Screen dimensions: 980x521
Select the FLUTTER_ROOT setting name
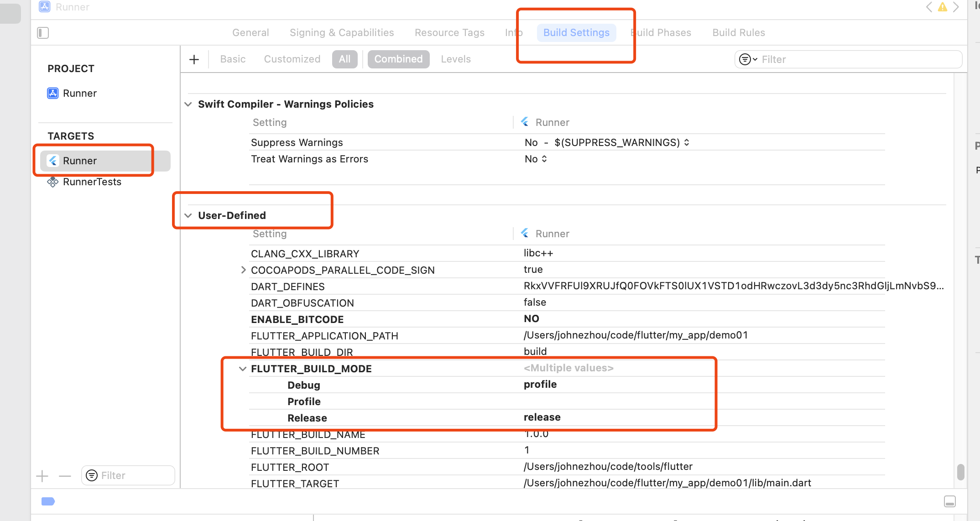pyautogui.click(x=290, y=467)
